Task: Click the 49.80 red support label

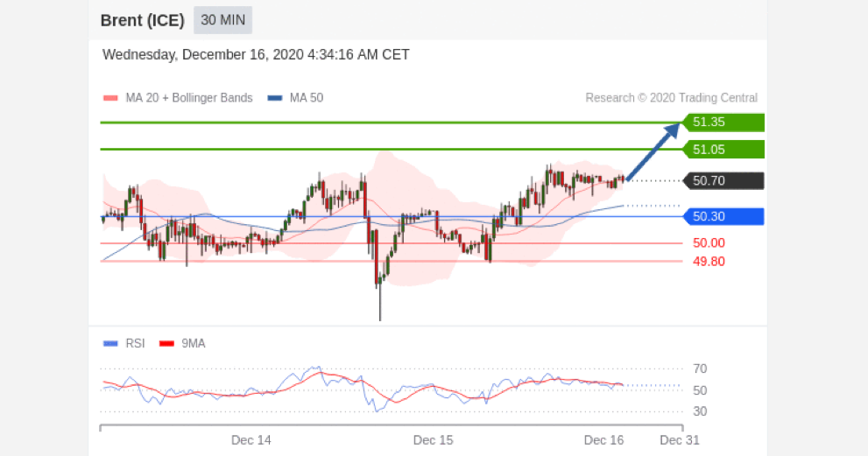Action: (x=709, y=262)
